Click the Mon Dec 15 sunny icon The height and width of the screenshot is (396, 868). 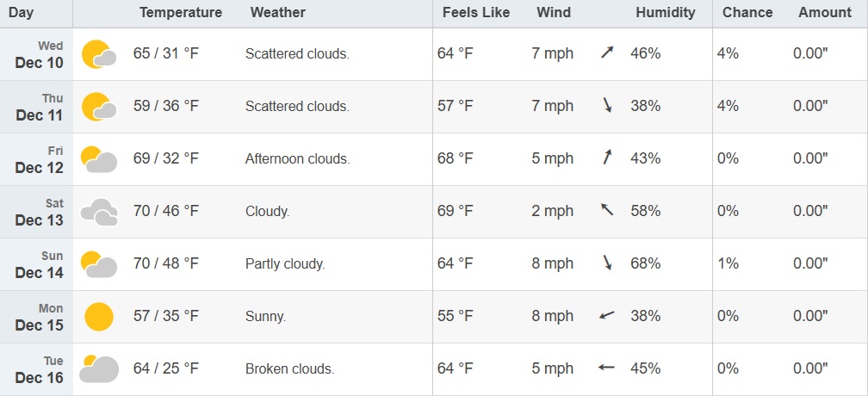[x=99, y=317]
